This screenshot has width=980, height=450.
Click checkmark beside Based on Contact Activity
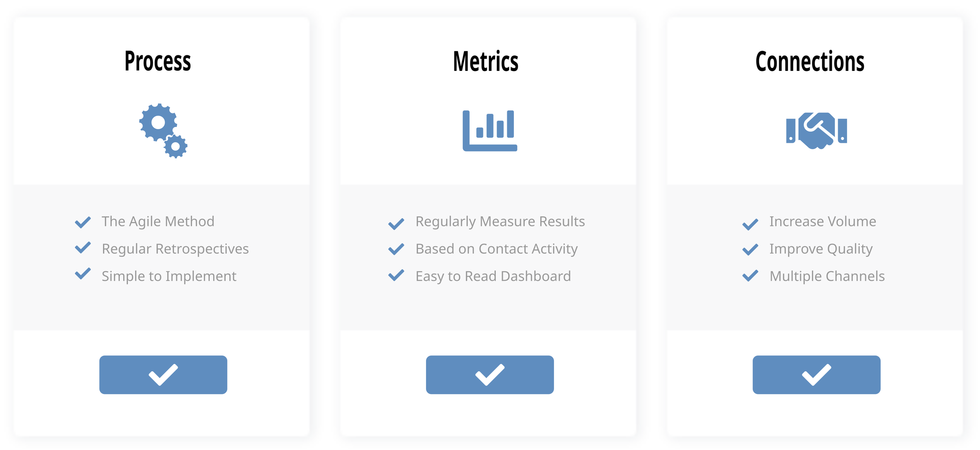(x=396, y=249)
